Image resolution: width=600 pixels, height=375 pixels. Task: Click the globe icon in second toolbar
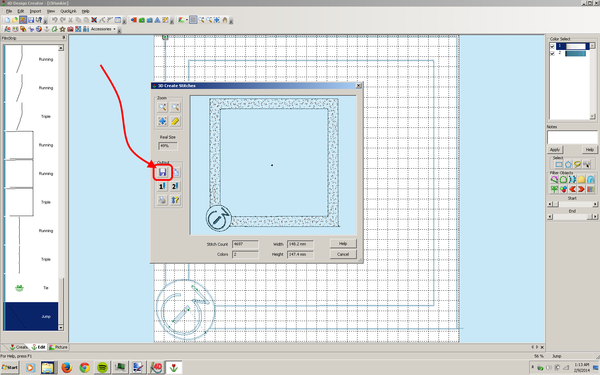(x=39, y=29)
